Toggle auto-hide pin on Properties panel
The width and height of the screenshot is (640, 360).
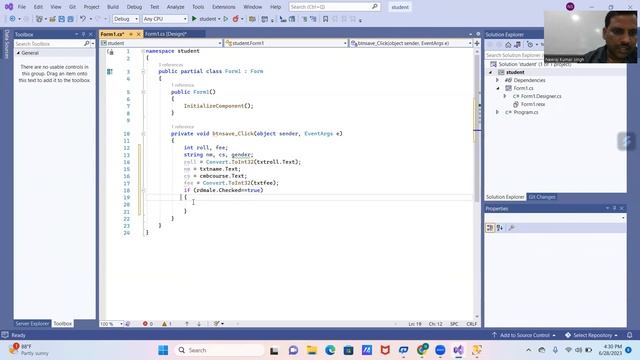(x=614, y=208)
